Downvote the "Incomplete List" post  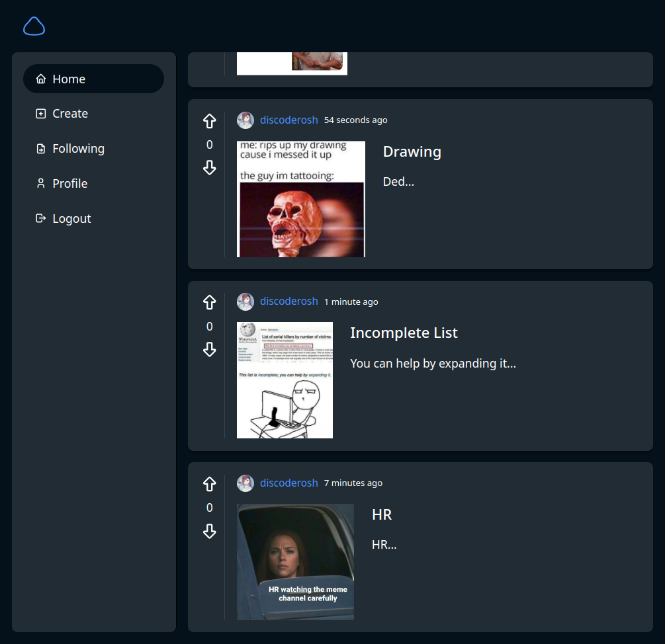[209, 350]
